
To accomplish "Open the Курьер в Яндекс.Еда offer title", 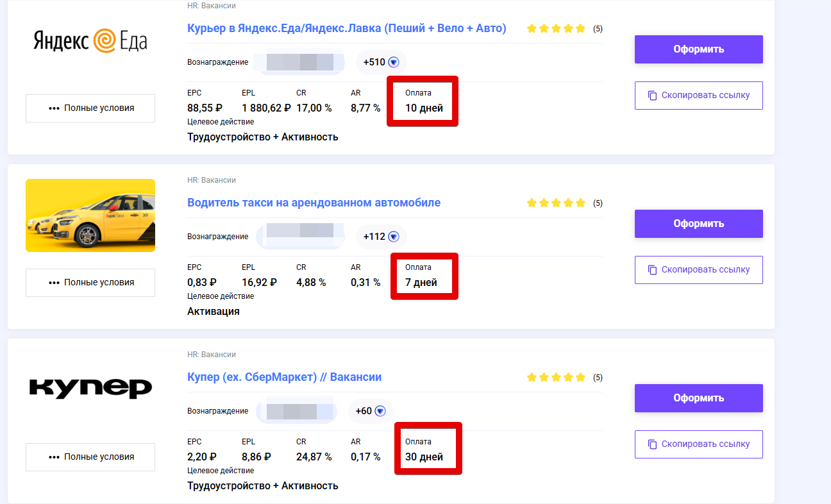I will 346,28.
